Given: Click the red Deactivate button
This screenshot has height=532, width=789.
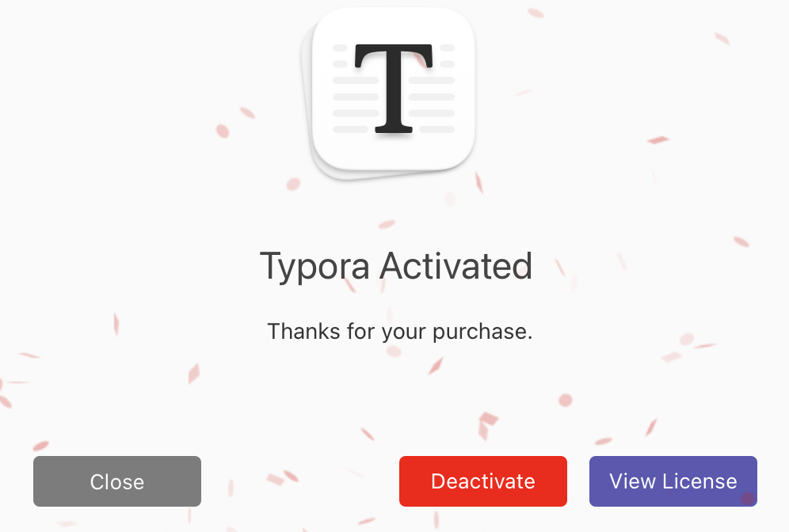Looking at the screenshot, I should (483, 481).
